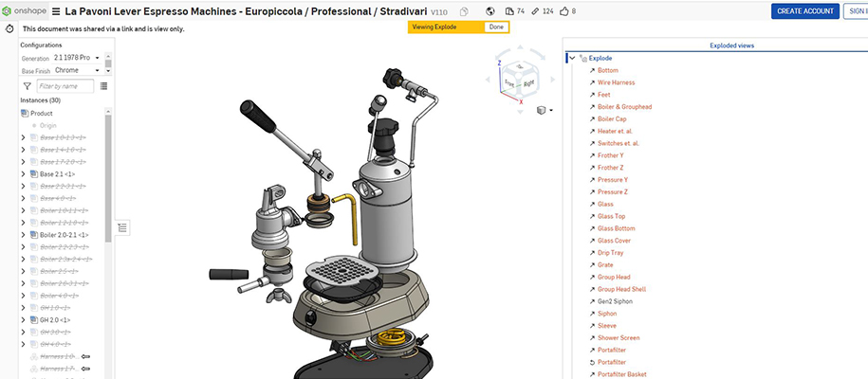This screenshot has width=868, height=379.
Task: Click the thumbs-up likes icon
Action: [x=564, y=11]
